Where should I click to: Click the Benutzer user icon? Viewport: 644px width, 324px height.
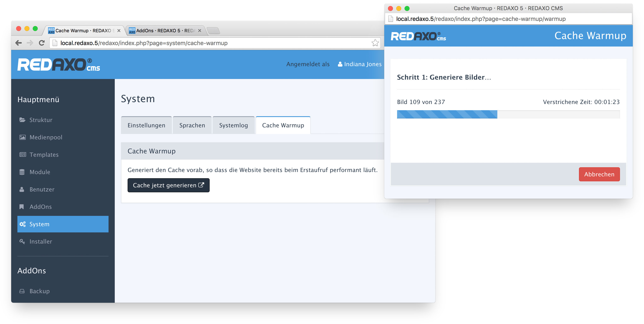click(x=22, y=189)
